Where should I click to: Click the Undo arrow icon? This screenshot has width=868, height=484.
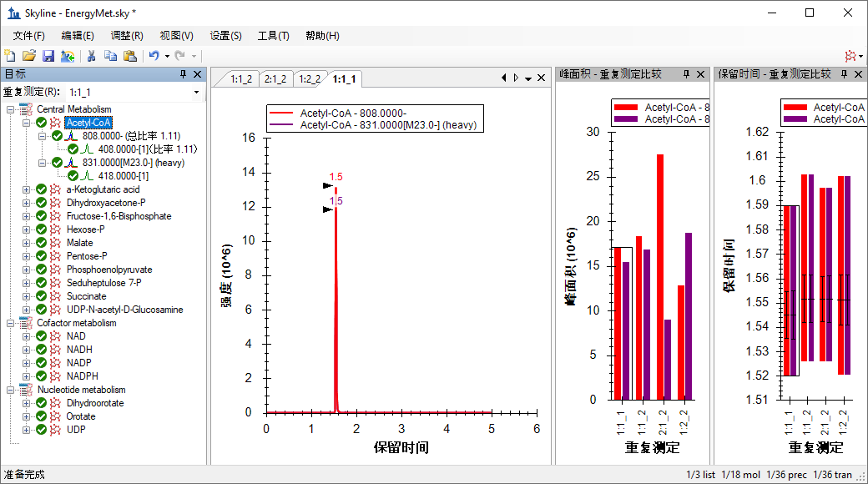pos(154,56)
